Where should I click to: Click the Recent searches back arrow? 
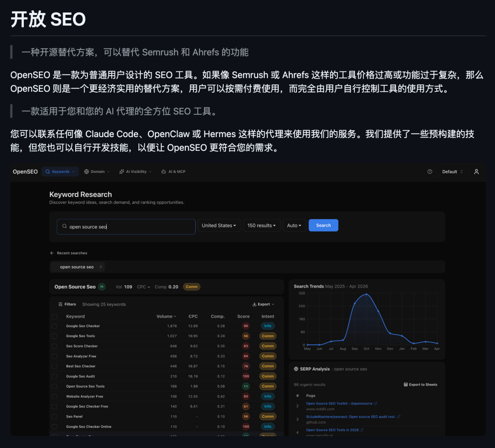(52, 253)
